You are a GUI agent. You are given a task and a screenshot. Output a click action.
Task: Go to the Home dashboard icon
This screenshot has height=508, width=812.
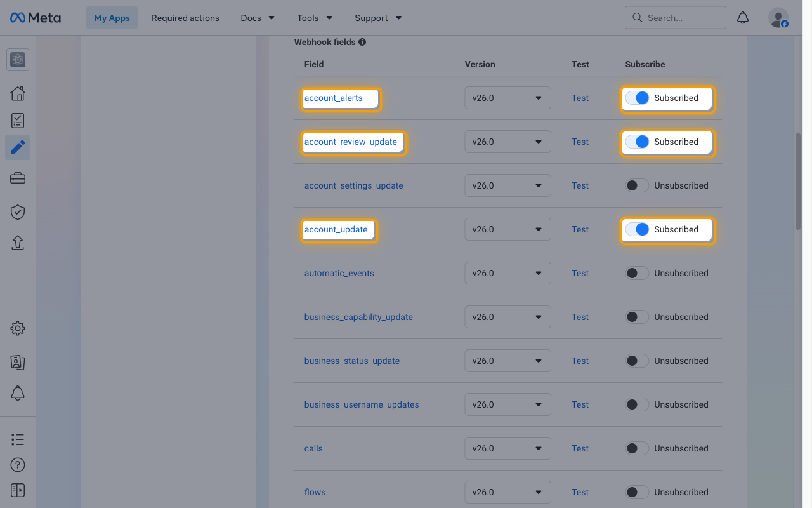coord(18,93)
